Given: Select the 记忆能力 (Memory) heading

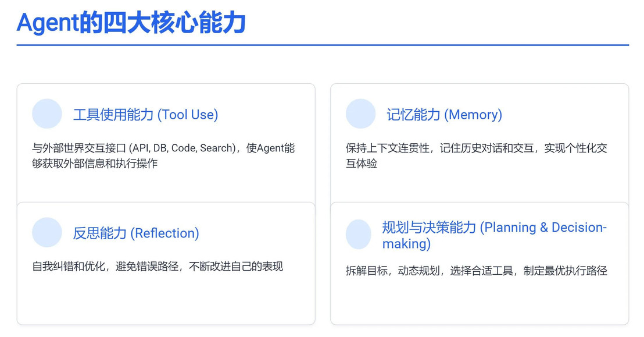Looking at the screenshot, I should 445,115.
